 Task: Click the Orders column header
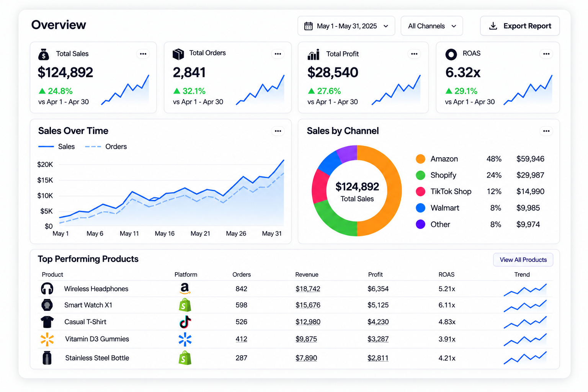click(242, 274)
